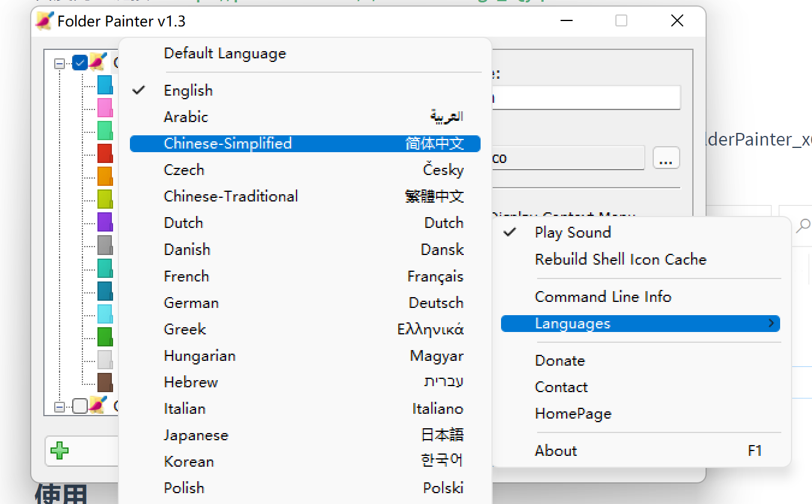Viewport: 812px width, 504px height.
Task: Click the browse '...' button
Action: 666,158
